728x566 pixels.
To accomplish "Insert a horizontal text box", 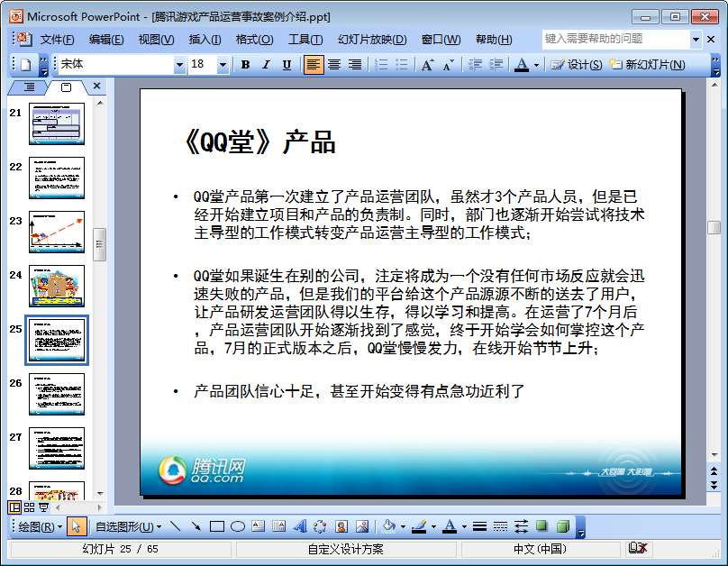I will (x=259, y=526).
